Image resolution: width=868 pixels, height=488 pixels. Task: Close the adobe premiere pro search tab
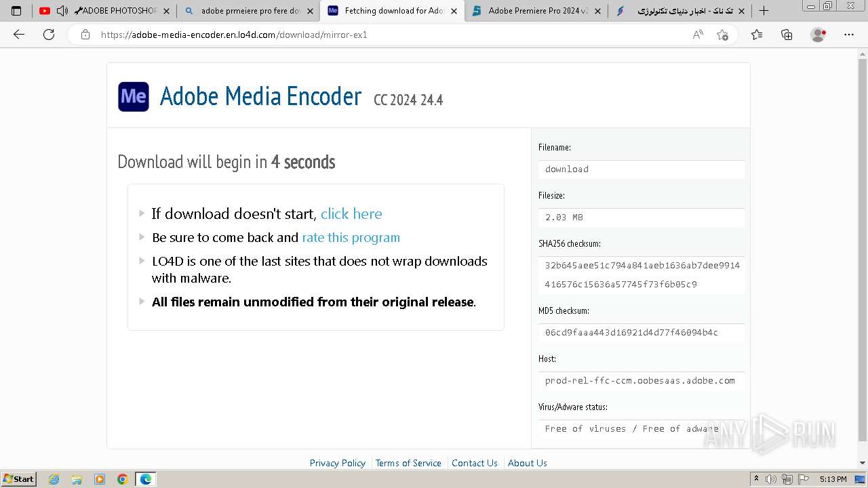click(310, 11)
